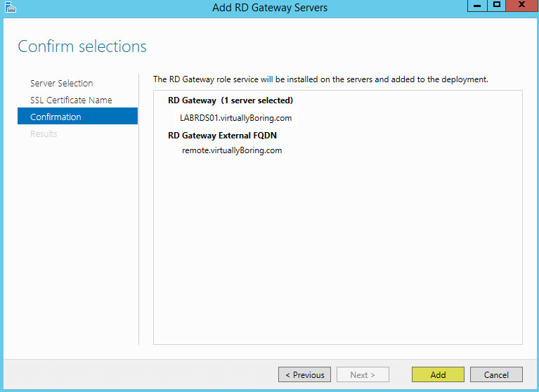Select the LABRDS01.virtuallyBoring.com server entry
The height and width of the screenshot is (392, 539).
coord(235,117)
